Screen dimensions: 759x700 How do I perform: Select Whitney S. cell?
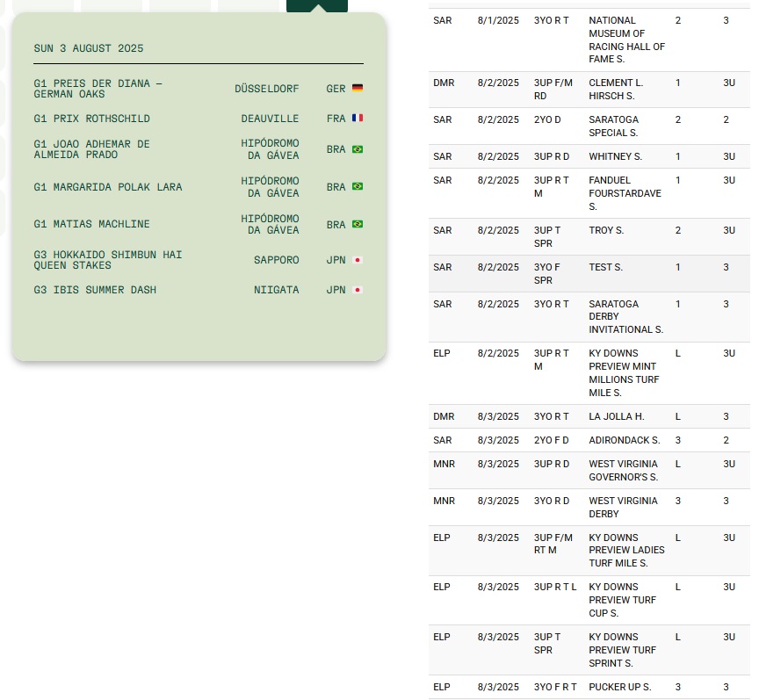[615, 156]
